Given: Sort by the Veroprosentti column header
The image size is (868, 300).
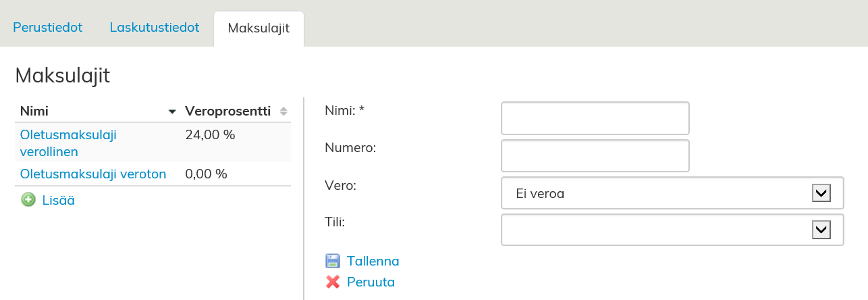Looking at the screenshot, I should pos(227,111).
